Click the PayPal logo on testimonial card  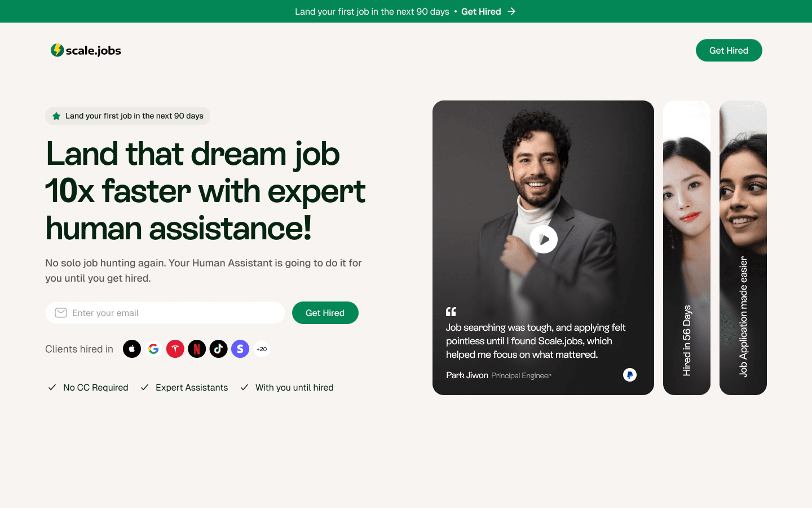630,375
